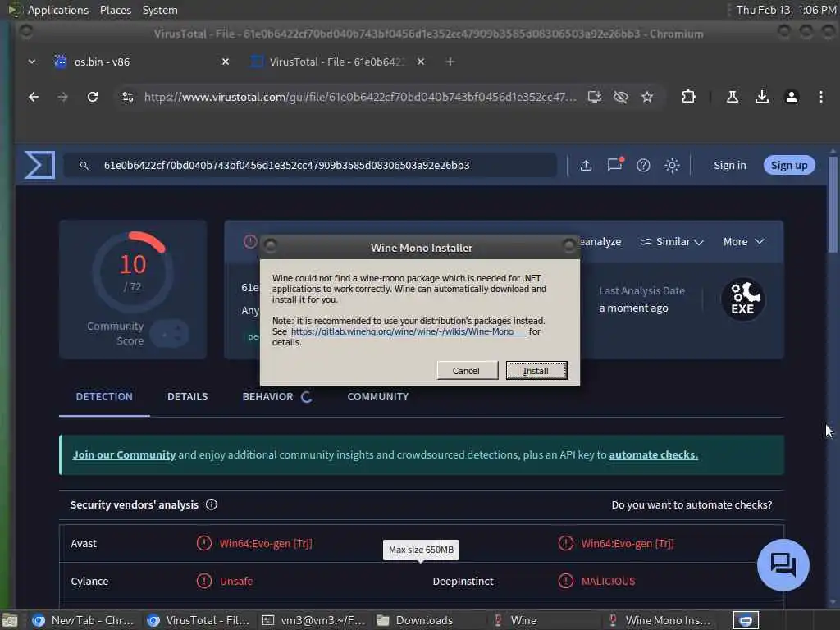Screen dimensions: 840x630
Task: Click the clock Thu Feb 13 1:06 PM
Action: point(786,10)
